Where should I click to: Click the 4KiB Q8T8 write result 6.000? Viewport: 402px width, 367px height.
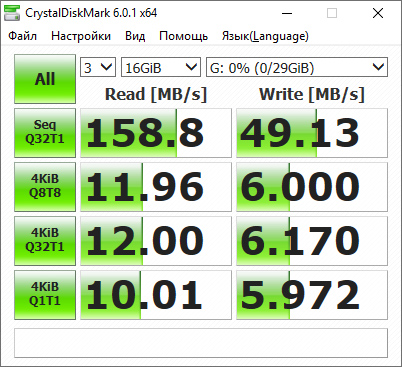point(312,187)
